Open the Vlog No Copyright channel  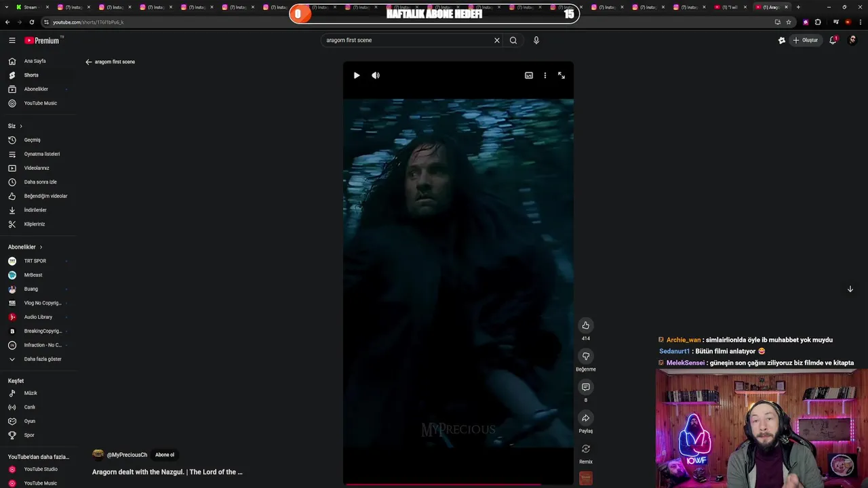37,303
